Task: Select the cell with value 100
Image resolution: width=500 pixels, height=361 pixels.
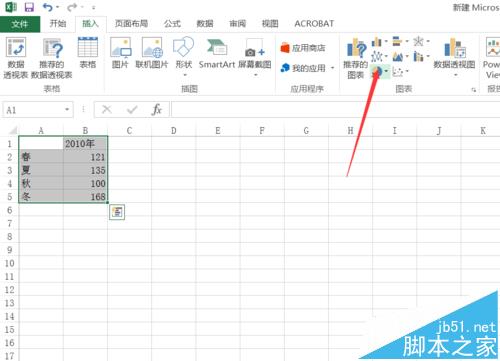Action: (85, 183)
